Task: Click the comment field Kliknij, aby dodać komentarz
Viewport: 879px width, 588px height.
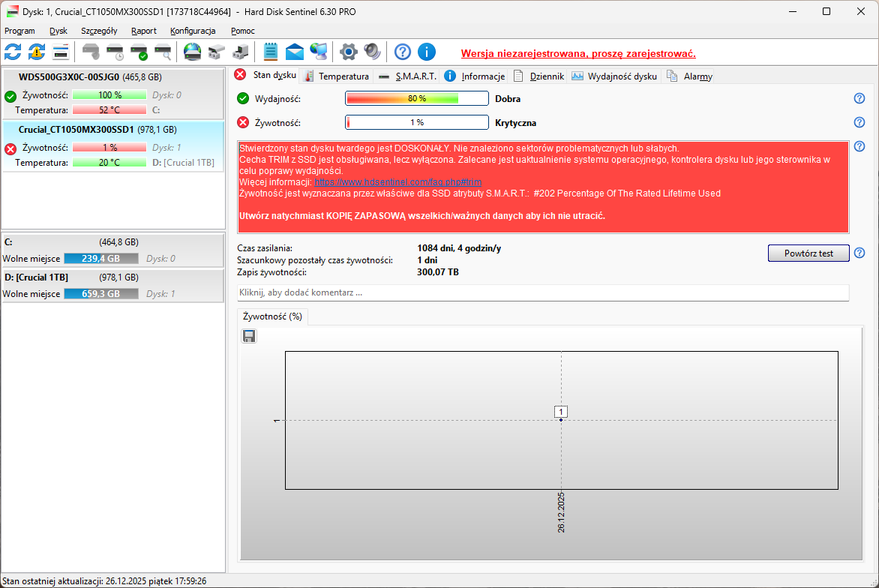Action: [x=543, y=292]
